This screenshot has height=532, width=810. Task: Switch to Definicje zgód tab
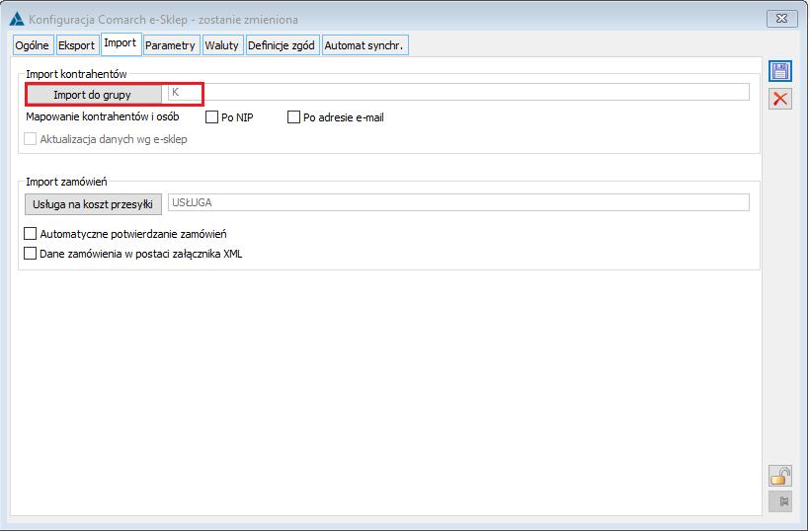point(282,45)
